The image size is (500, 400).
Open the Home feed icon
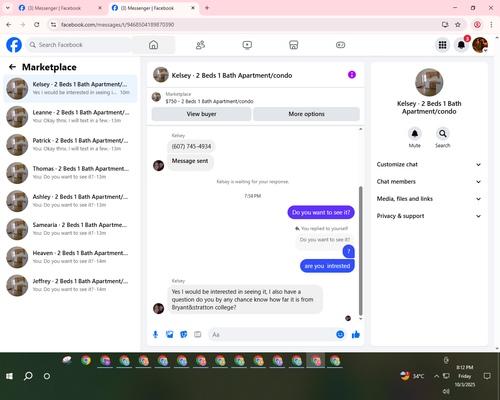(x=154, y=45)
